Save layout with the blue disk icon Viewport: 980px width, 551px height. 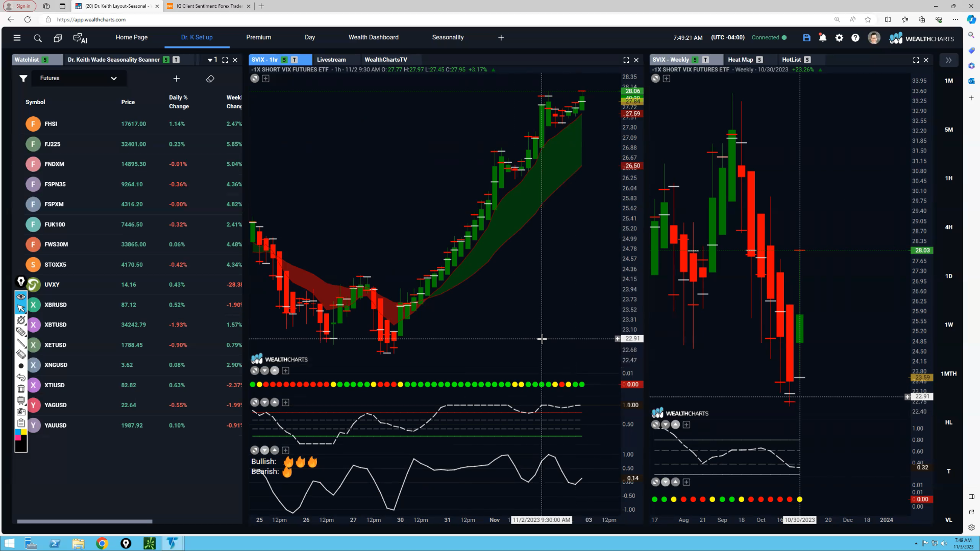pyautogui.click(x=806, y=38)
